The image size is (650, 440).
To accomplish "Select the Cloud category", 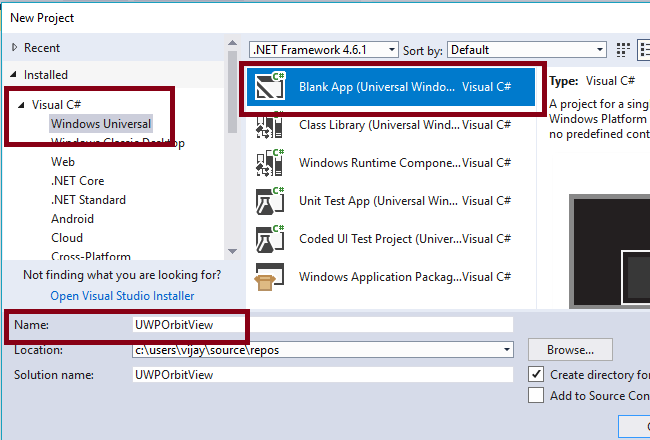I will pyautogui.click(x=67, y=238).
